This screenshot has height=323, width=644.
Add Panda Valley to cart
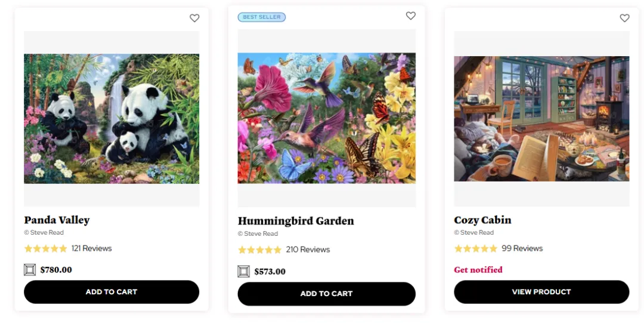coord(112,292)
